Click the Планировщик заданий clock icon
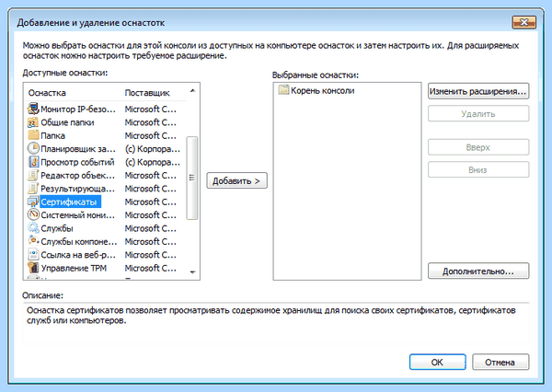 click(33, 148)
